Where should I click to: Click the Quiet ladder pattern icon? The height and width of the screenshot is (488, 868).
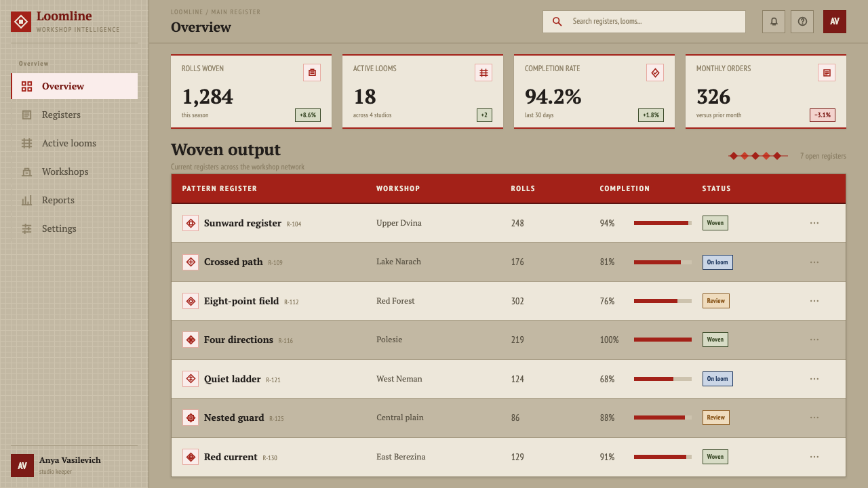(191, 379)
